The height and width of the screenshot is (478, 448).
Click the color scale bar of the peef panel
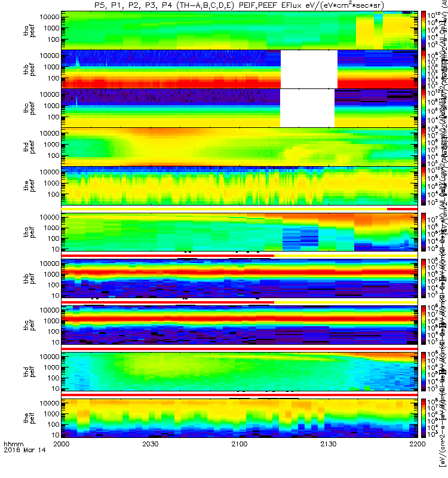[424, 185]
